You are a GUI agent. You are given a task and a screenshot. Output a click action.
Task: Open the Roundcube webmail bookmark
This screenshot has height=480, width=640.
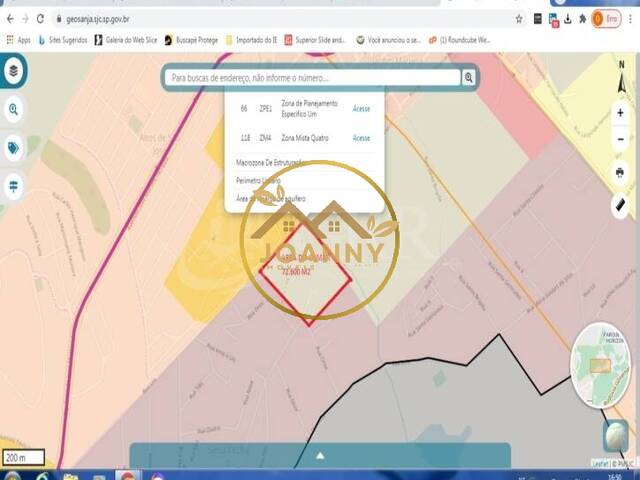point(460,40)
